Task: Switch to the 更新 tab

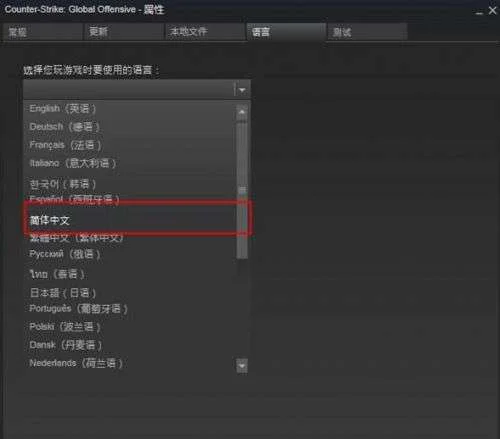Action: (x=124, y=32)
